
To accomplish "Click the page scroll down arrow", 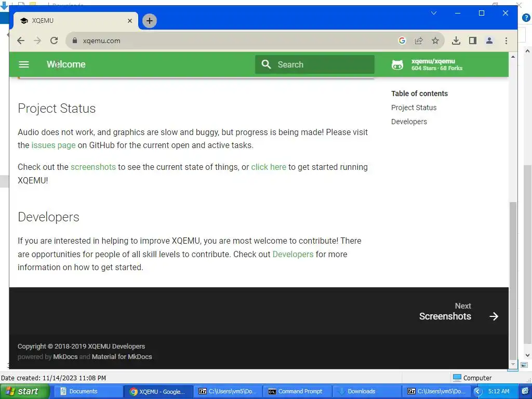I will coord(513,364).
